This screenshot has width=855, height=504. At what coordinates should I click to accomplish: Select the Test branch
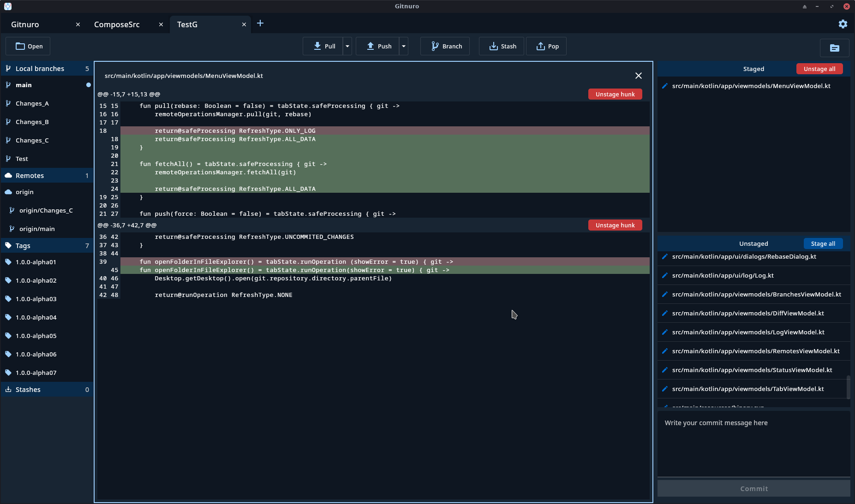[x=47, y=159]
